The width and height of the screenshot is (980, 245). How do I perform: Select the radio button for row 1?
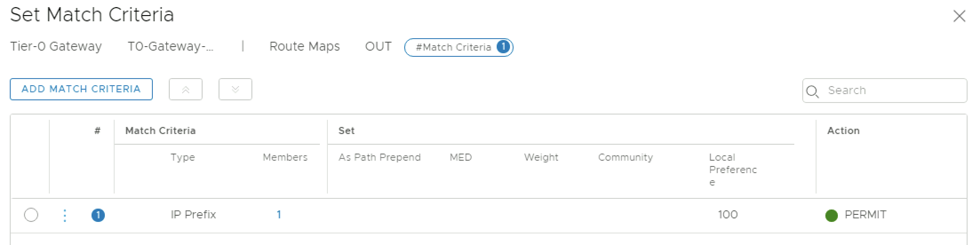31,215
